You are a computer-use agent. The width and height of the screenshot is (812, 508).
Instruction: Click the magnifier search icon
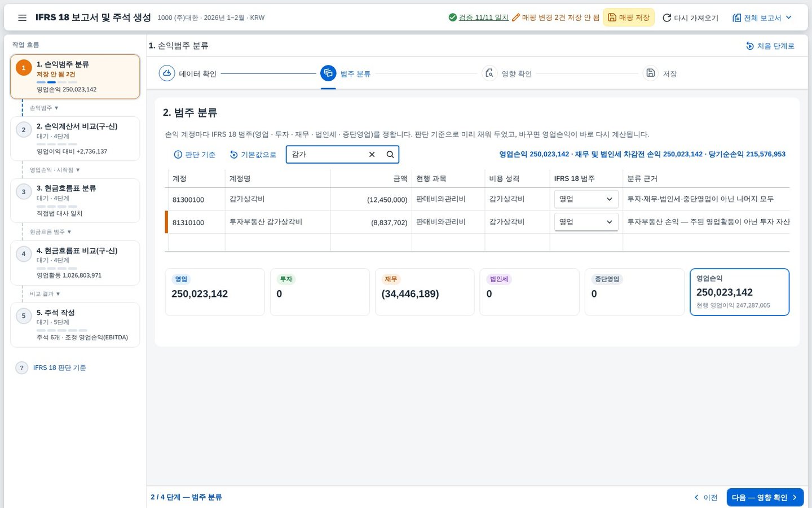point(390,155)
